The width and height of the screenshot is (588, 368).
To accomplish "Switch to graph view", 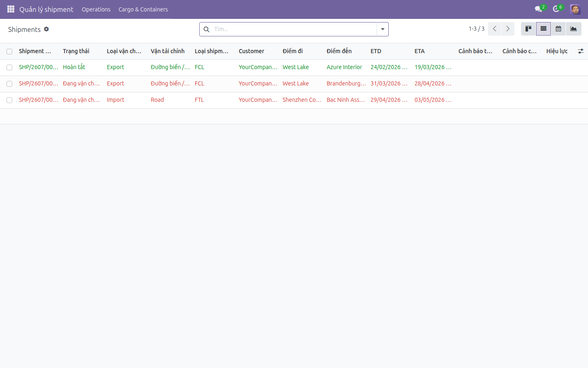I will click(x=574, y=29).
